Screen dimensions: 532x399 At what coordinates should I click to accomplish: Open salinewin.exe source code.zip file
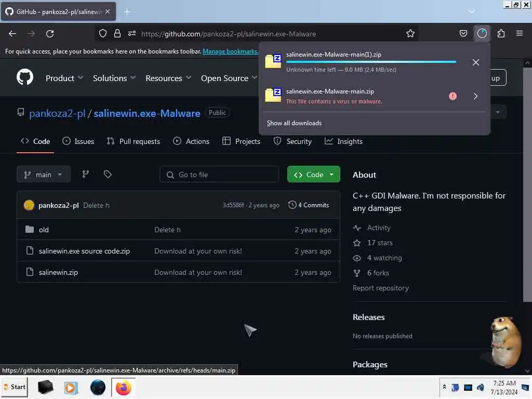(84, 251)
